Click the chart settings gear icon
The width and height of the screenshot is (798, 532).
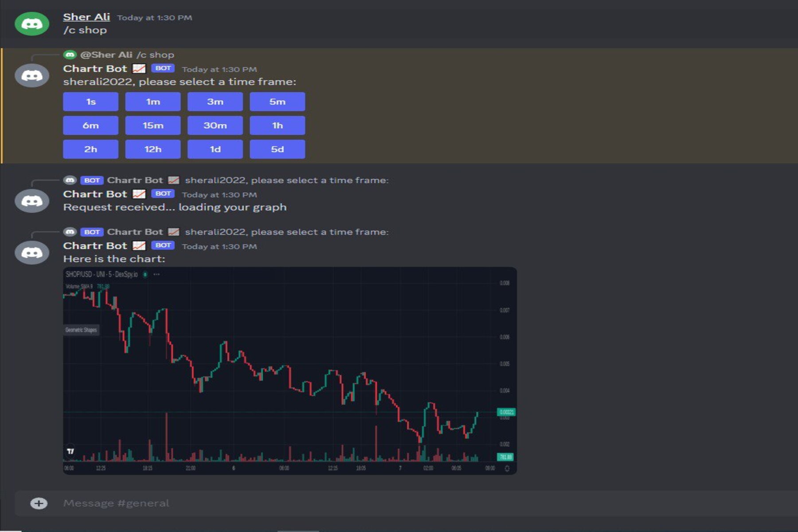pyautogui.click(x=507, y=468)
